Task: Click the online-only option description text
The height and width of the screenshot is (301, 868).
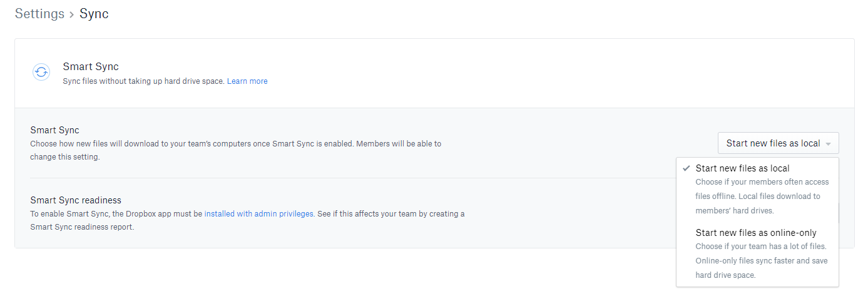Action: pyautogui.click(x=761, y=260)
